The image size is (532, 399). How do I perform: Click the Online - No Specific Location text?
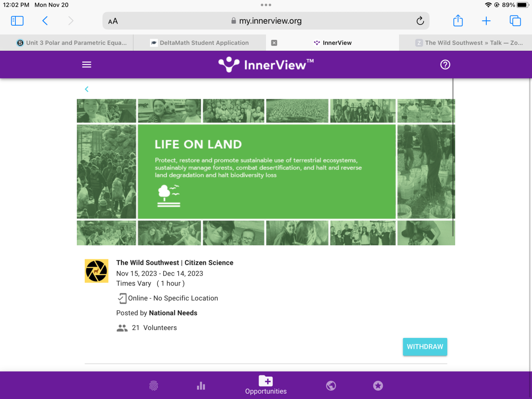[173, 298]
